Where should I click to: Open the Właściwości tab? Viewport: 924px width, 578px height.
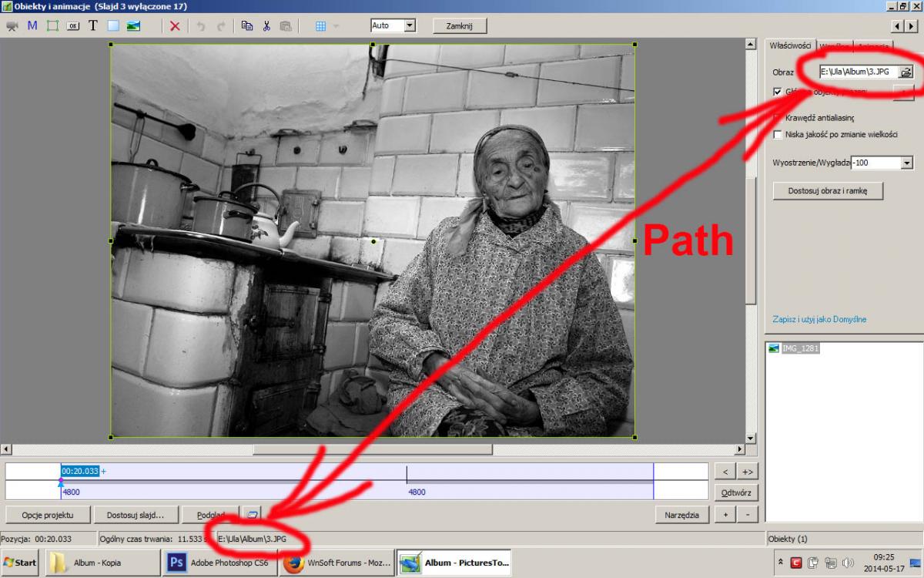(790, 45)
